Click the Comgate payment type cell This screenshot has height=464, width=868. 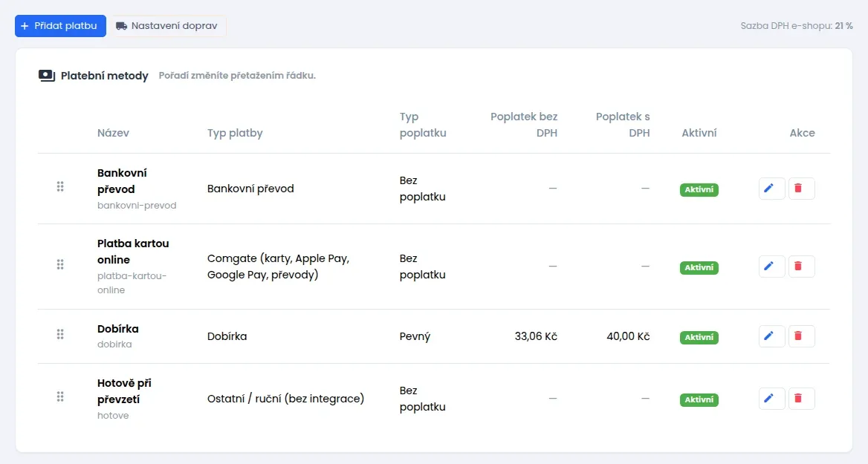coord(278,267)
